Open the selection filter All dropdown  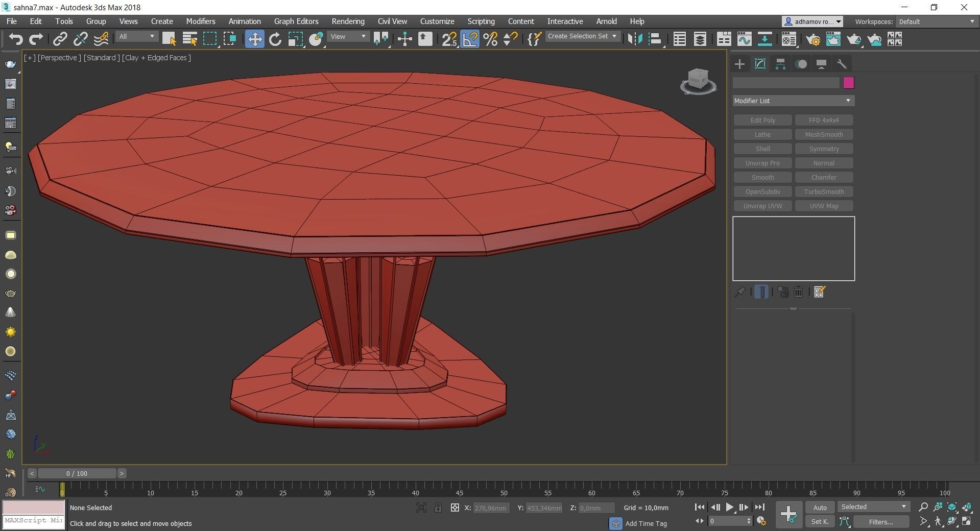(x=136, y=37)
